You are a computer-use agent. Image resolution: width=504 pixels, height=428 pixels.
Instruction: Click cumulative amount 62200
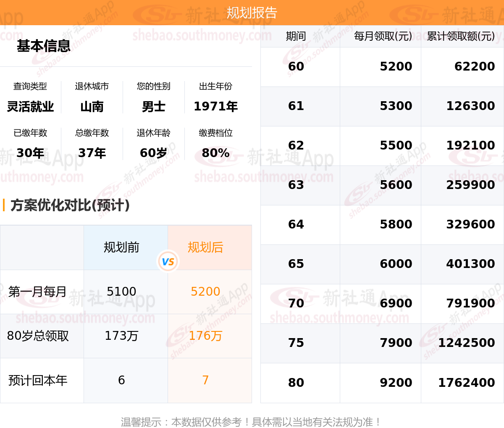pyautogui.click(x=475, y=66)
